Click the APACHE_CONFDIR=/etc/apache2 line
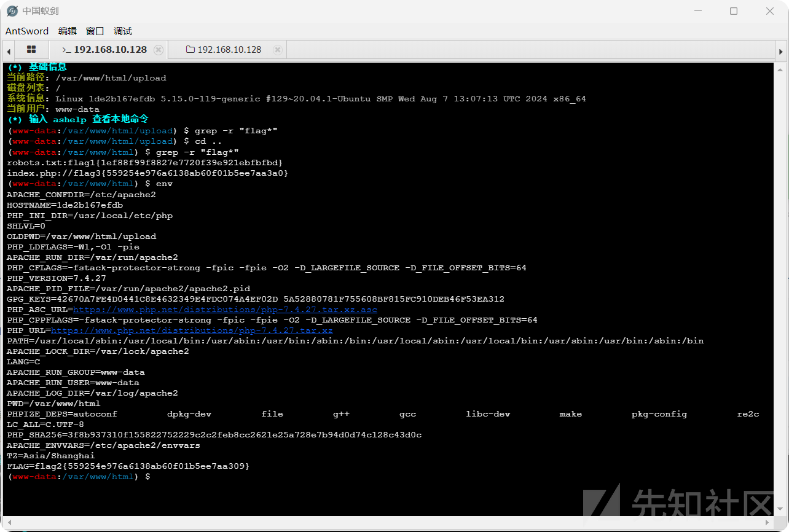The image size is (789, 532). coord(81,194)
